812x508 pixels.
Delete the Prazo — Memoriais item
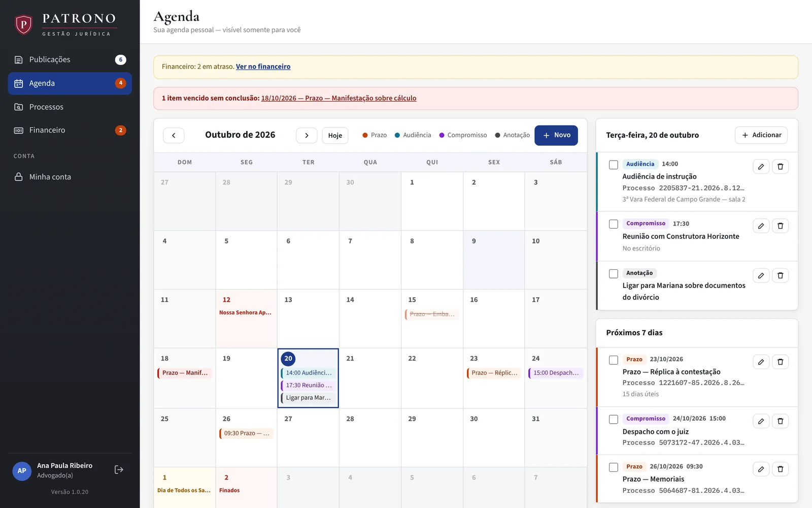click(x=781, y=469)
